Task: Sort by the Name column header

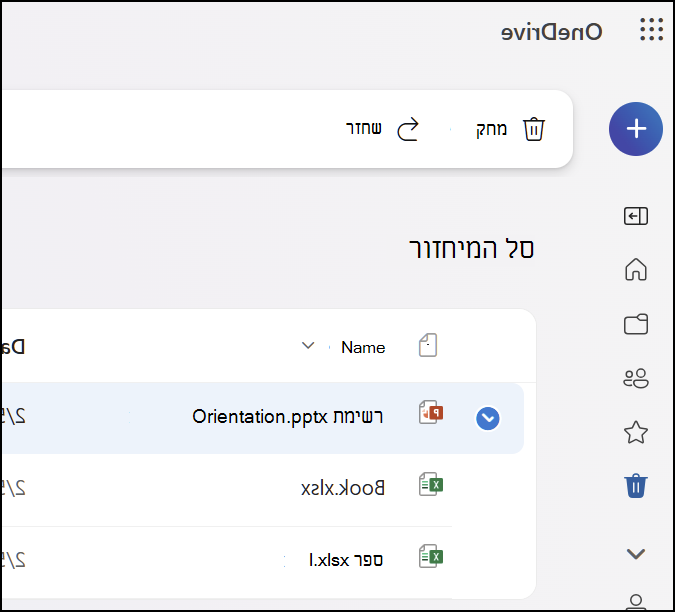Action: [x=363, y=347]
